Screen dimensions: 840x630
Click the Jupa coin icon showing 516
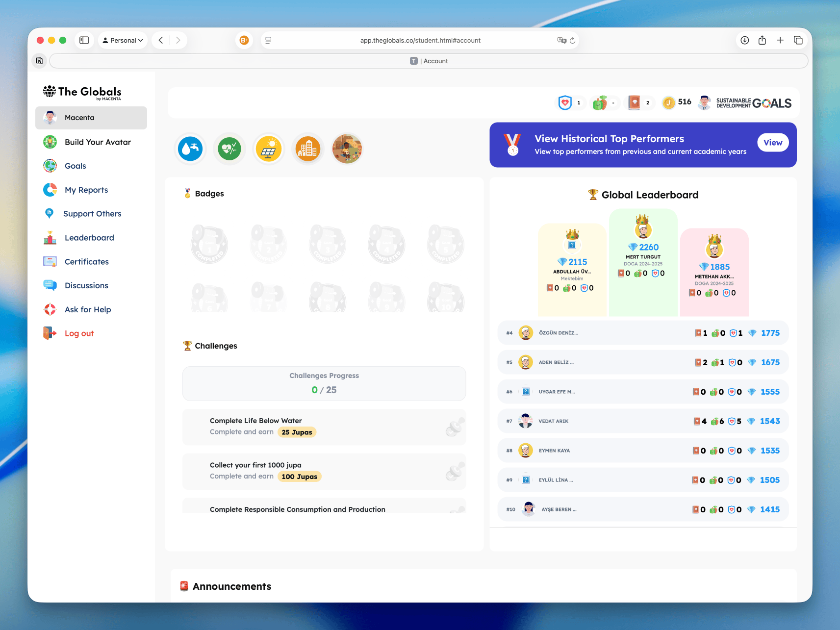click(668, 102)
